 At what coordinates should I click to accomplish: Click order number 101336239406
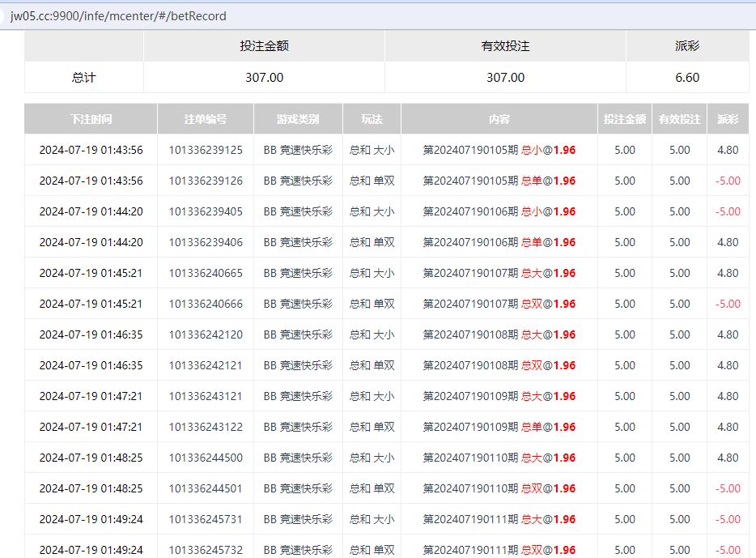click(206, 242)
